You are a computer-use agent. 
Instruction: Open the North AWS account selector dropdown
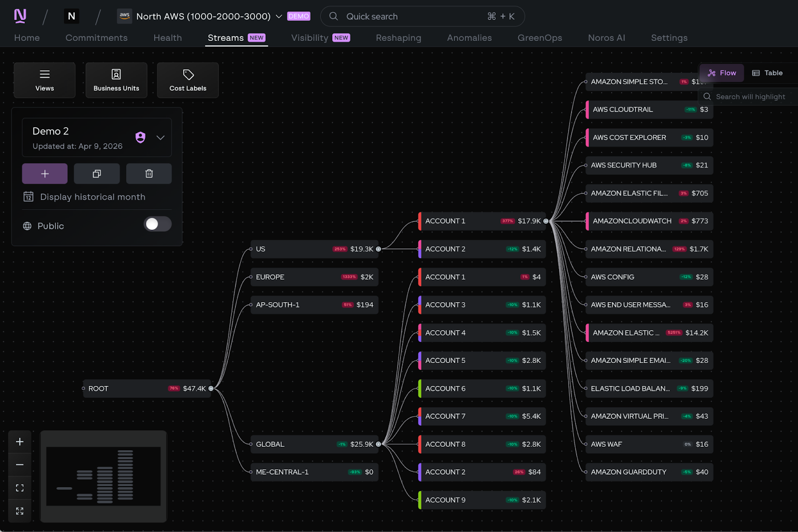point(279,16)
